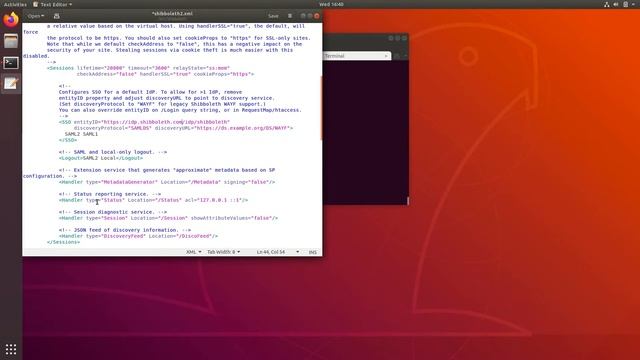640x360 pixels.
Task: Expand the Open recent files dropdown
Action: [x=36, y=16]
